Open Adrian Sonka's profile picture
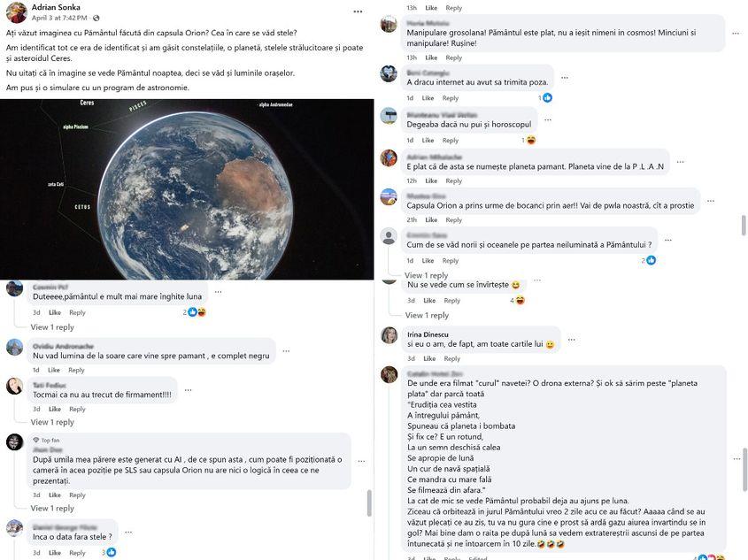 click(x=16, y=12)
